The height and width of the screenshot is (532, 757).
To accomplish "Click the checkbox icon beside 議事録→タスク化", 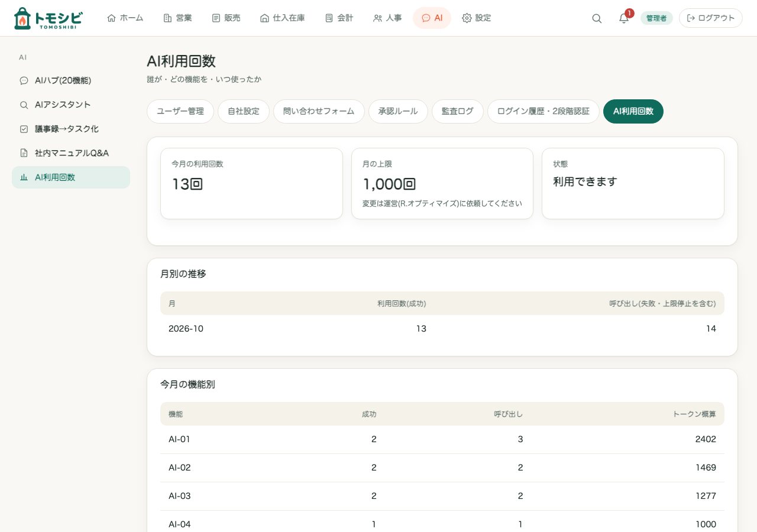I will tap(24, 129).
